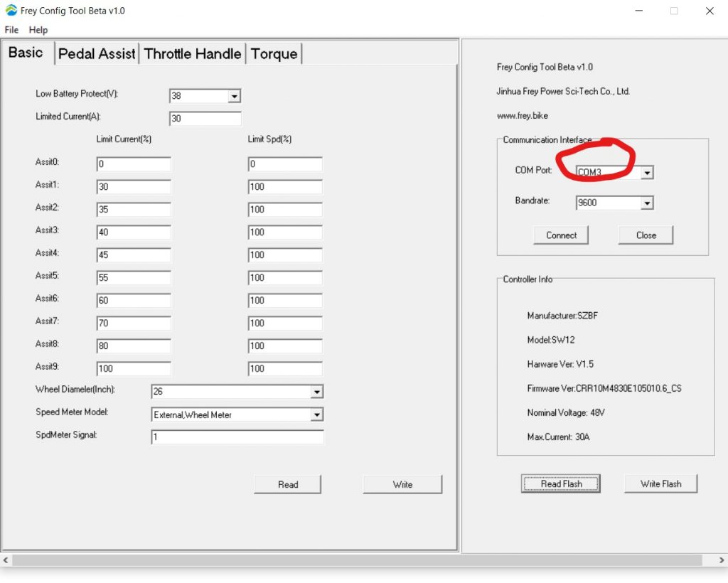Minimize the Frey Config Tool window
The image size is (728, 583).
[x=639, y=11]
